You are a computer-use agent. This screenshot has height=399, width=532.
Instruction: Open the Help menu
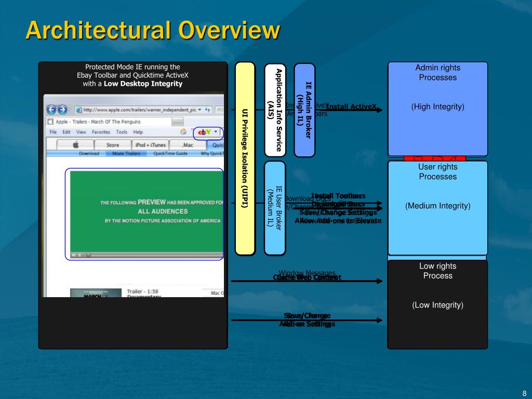click(138, 132)
